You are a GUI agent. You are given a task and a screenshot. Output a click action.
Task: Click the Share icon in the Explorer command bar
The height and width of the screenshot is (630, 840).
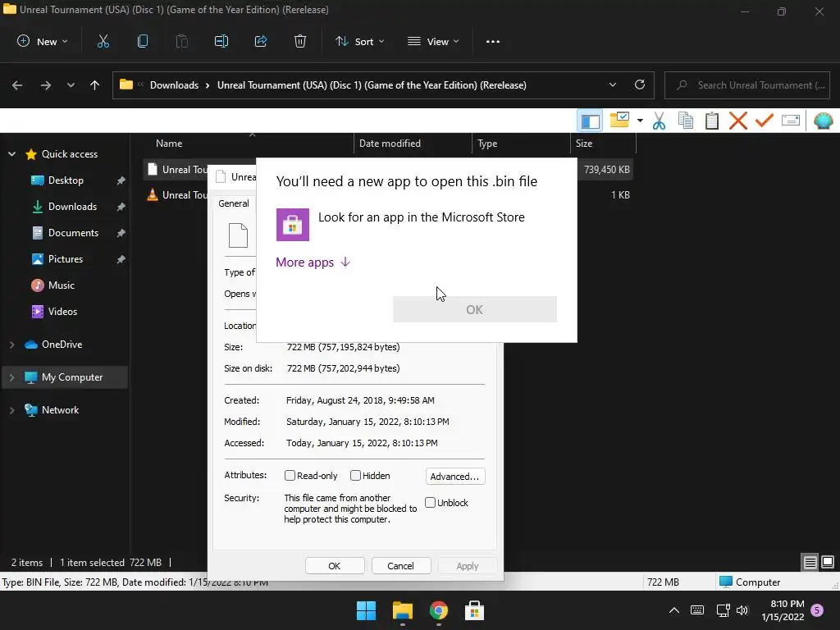click(x=261, y=41)
